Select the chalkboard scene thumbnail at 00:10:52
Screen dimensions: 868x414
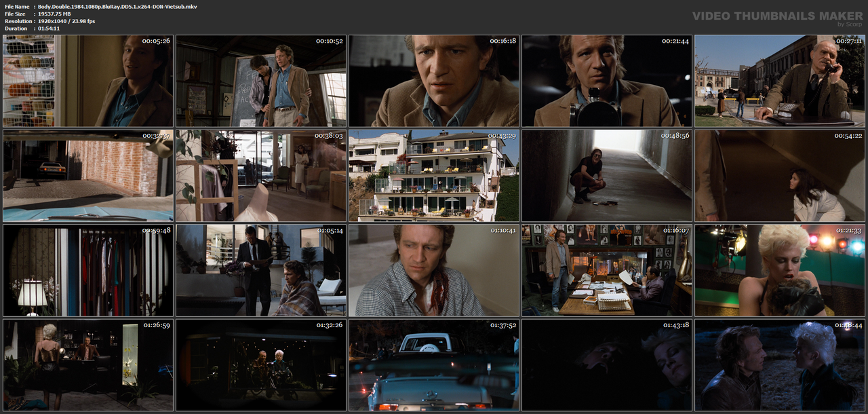[x=261, y=81]
